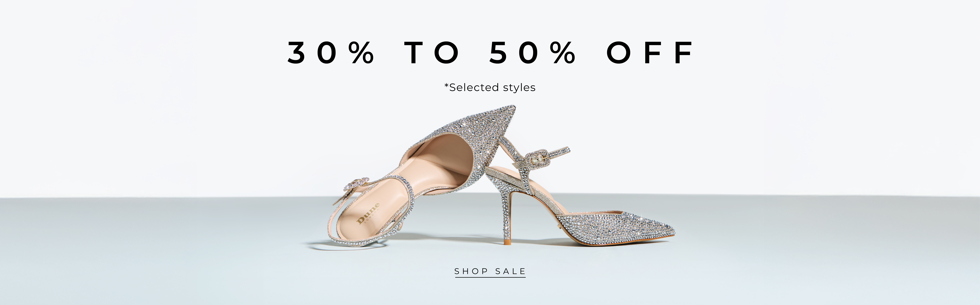Viewport: 980px width, 305px height.
Task: Select the *Selected styles disclaimer text
Action: [x=490, y=87]
